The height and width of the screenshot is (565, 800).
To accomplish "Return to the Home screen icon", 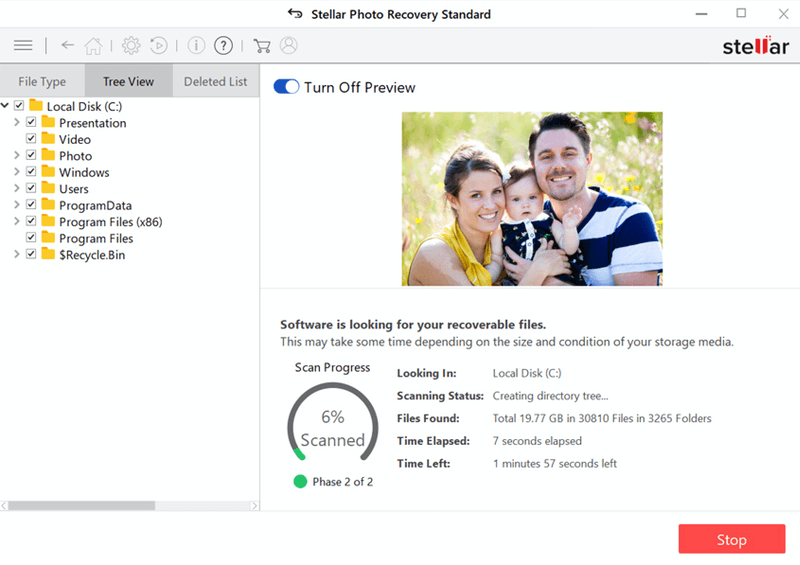I will point(93,46).
